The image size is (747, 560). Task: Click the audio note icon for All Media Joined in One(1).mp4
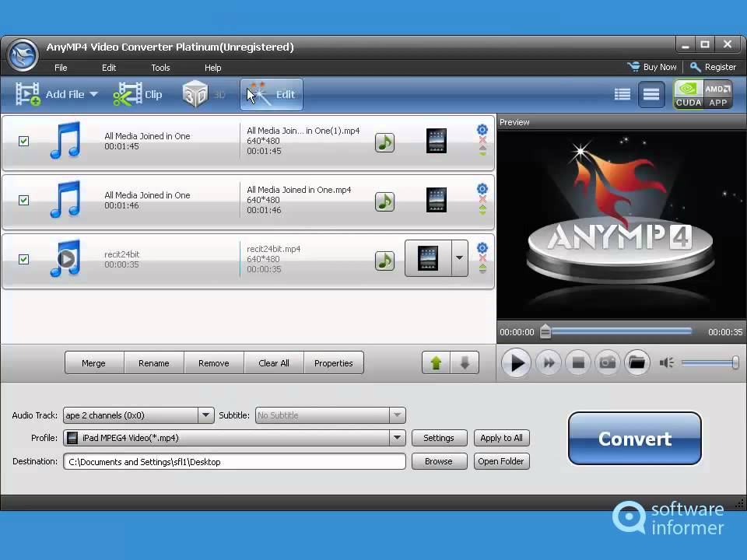(x=384, y=142)
